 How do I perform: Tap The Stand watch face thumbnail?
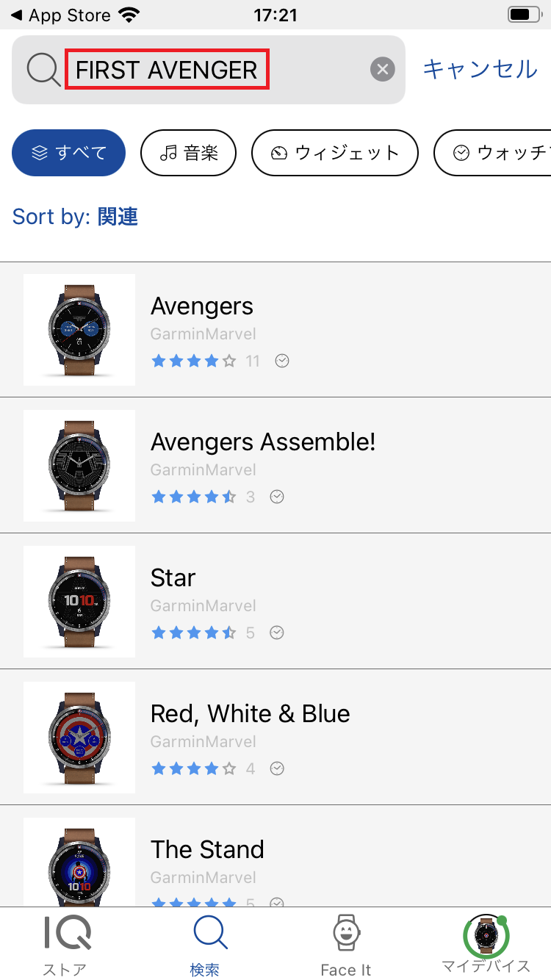coord(79,861)
